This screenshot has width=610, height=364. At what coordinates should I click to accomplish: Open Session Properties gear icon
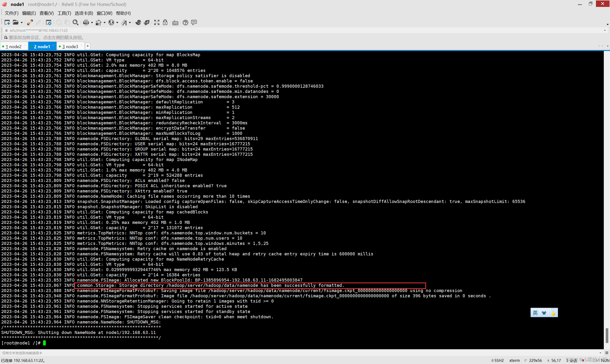49,23
